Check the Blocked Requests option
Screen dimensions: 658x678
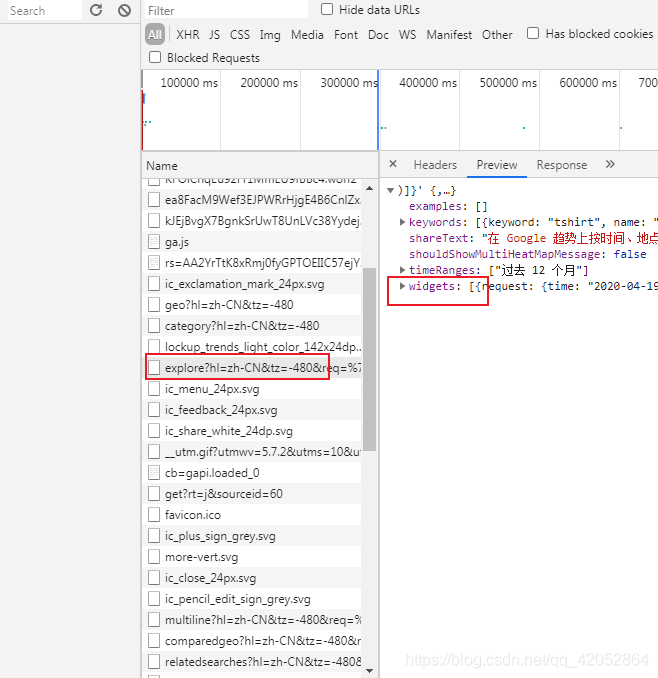click(155, 58)
